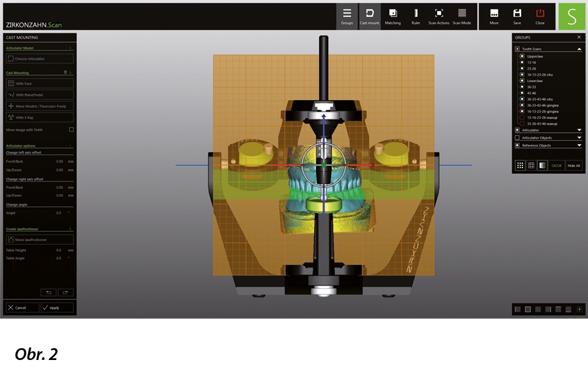588x375 pixels.
Task: Click the Apply button
Action: (x=57, y=307)
